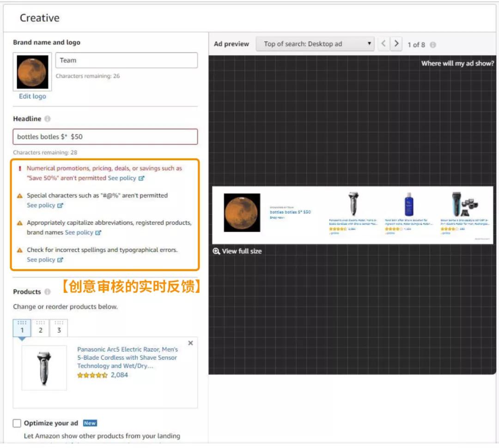Image resolution: width=499 pixels, height=448 pixels.
Task: Click the Products info icon
Action: pyautogui.click(x=48, y=292)
